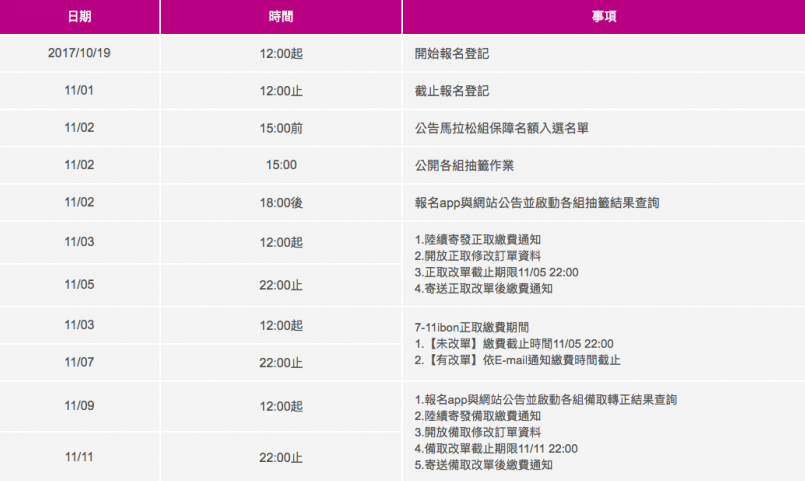Screen dimensions: 805x481
Task: Select the 12:00止 time cell
Action: tap(281, 91)
